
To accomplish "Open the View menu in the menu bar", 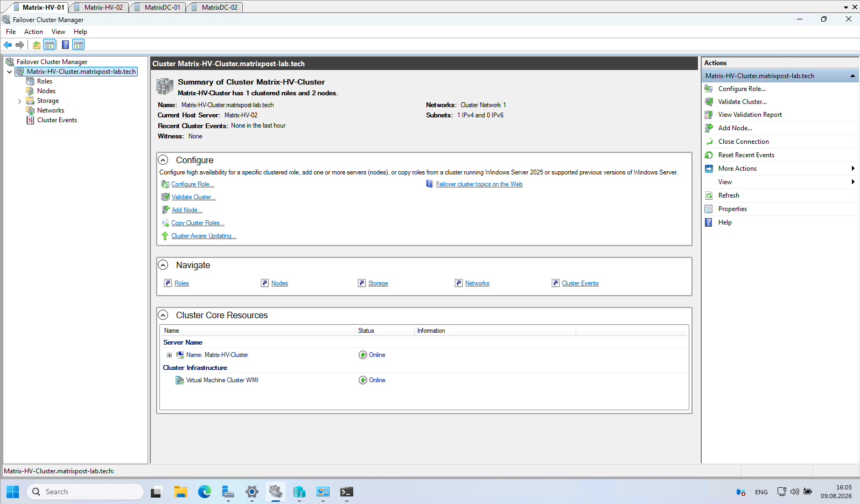I will tap(58, 32).
